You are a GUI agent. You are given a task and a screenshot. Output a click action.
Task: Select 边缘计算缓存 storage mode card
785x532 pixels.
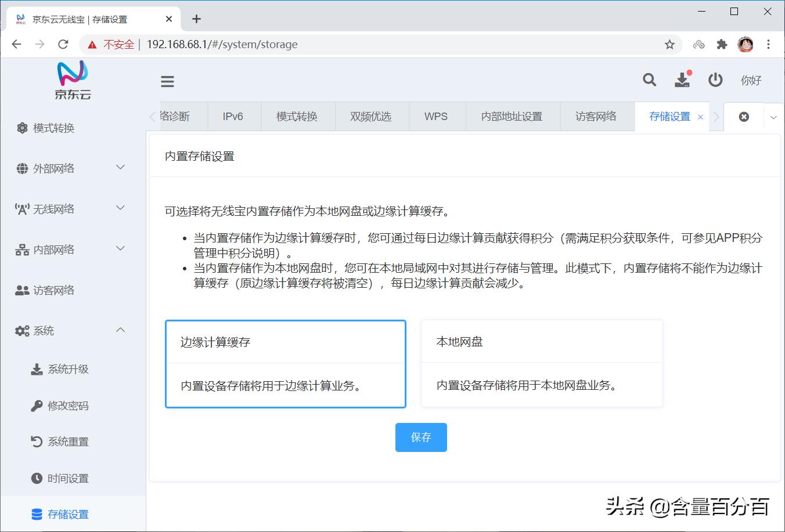click(x=285, y=364)
